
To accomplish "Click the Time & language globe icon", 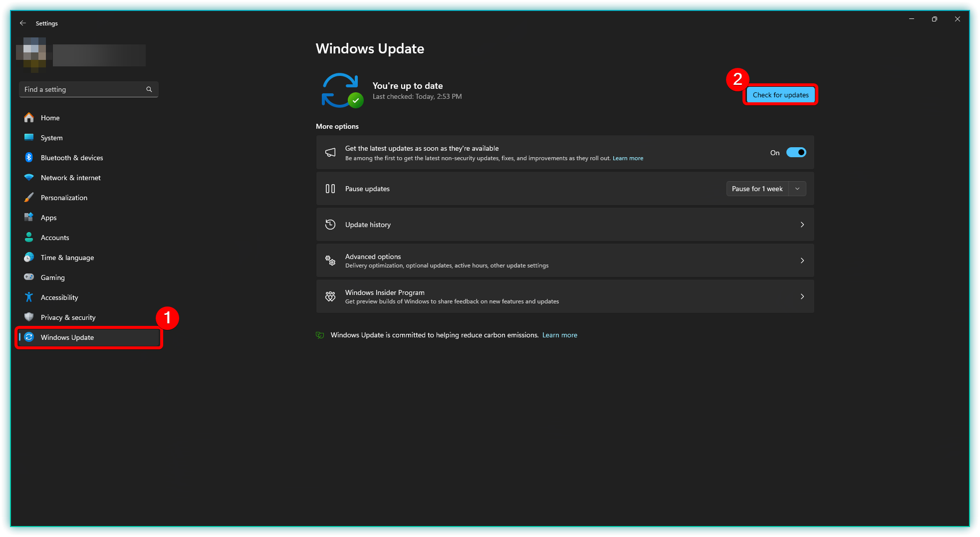I will point(29,257).
